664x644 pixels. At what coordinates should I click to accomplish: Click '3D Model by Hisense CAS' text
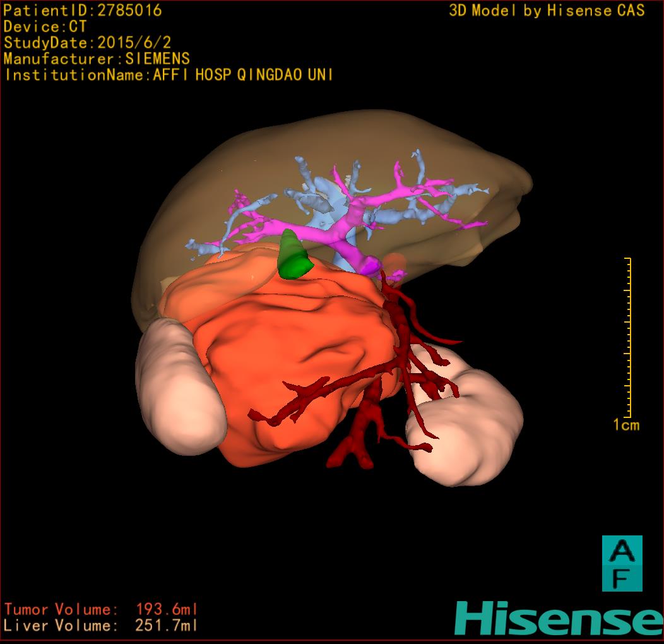point(547,10)
